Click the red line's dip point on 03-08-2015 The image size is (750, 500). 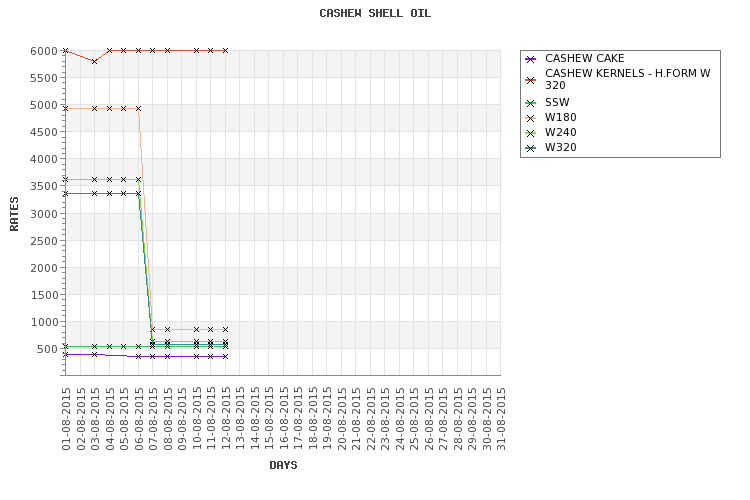[95, 61]
